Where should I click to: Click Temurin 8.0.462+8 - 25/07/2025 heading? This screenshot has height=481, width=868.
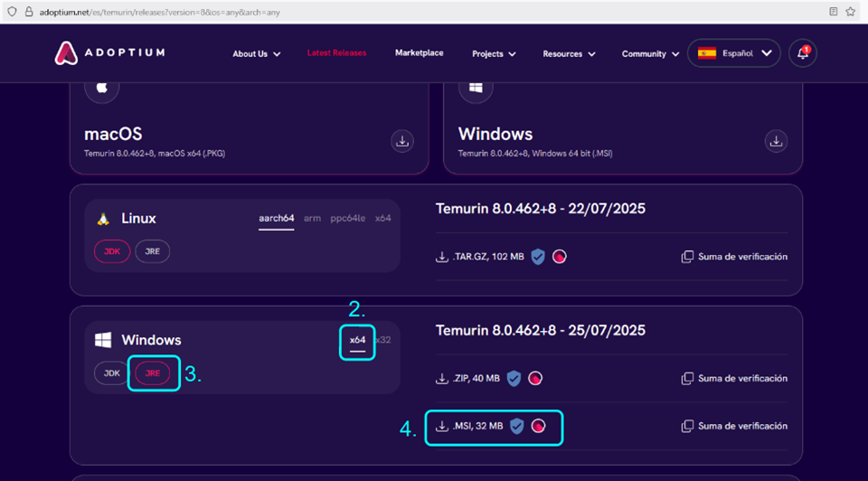541,330
